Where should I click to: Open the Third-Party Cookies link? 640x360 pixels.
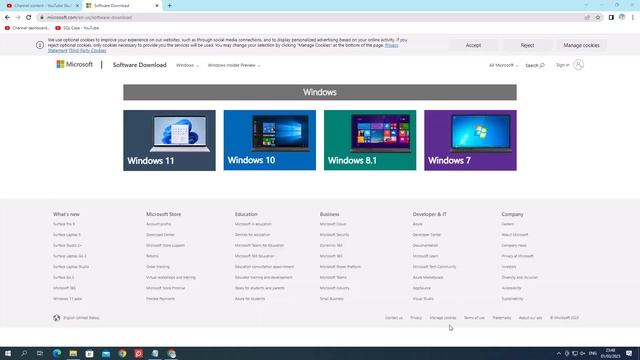(87, 51)
